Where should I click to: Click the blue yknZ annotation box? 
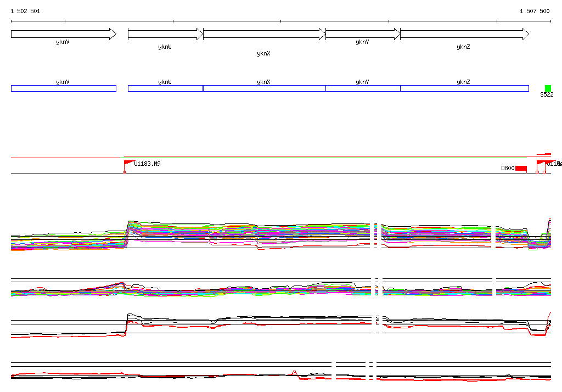click(x=464, y=88)
